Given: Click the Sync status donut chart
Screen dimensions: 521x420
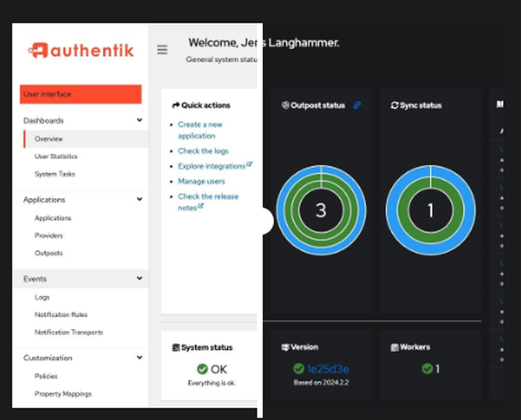Looking at the screenshot, I should (x=431, y=211).
